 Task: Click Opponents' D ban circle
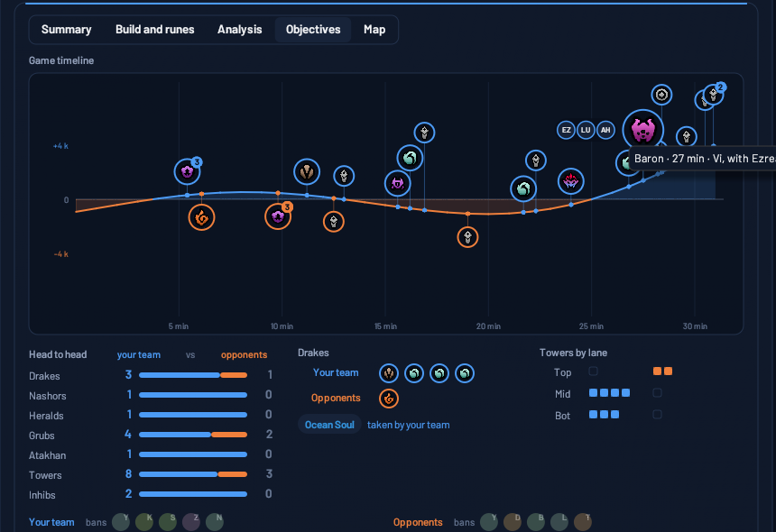click(513, 522)
